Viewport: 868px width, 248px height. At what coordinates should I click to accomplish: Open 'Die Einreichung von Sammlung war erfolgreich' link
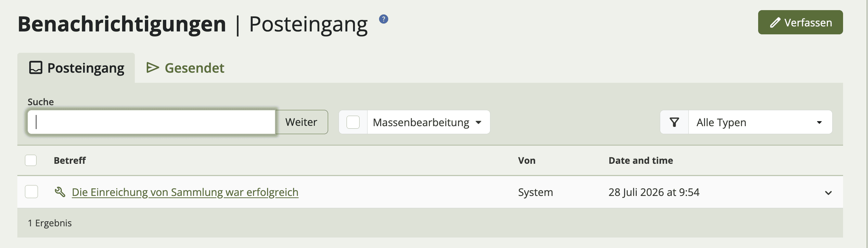[x=185, y=192]
